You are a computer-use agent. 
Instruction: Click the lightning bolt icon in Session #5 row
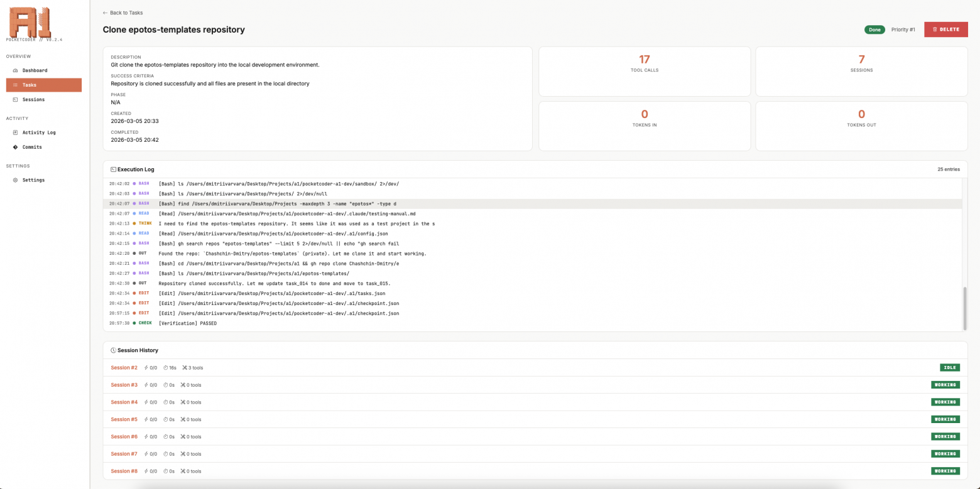(146, 419)
